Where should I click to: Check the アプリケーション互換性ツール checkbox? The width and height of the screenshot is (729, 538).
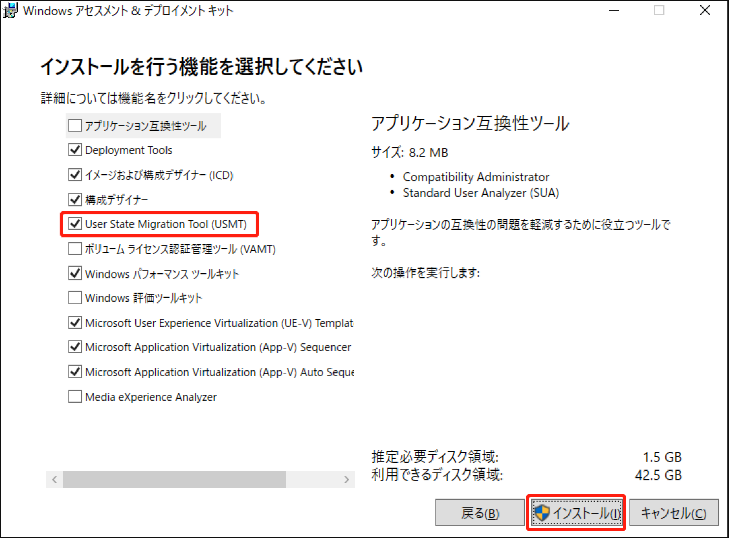[x=75, y=126]
